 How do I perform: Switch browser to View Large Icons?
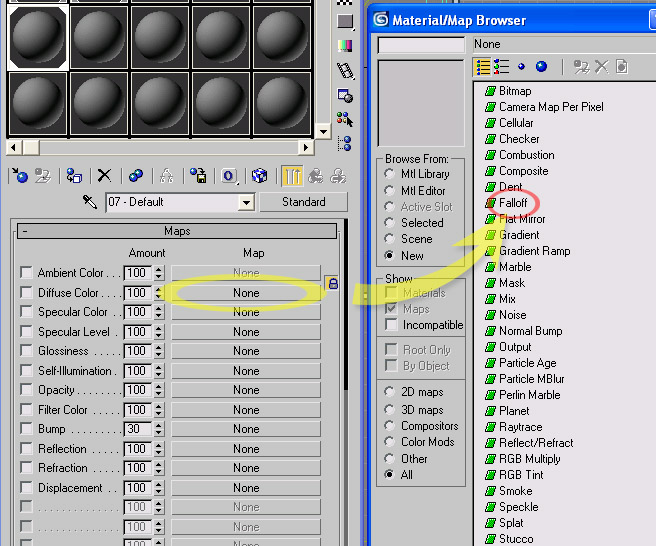tap(542, 67)
